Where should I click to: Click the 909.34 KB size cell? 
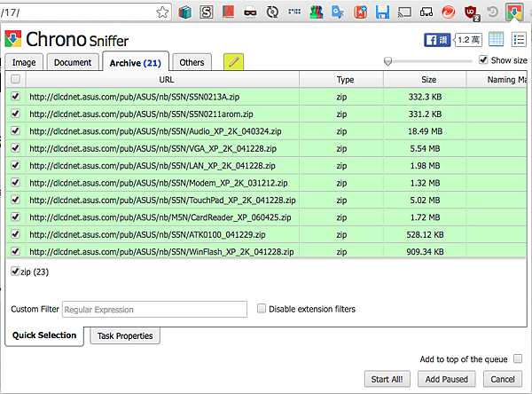[x=425, y=252]
